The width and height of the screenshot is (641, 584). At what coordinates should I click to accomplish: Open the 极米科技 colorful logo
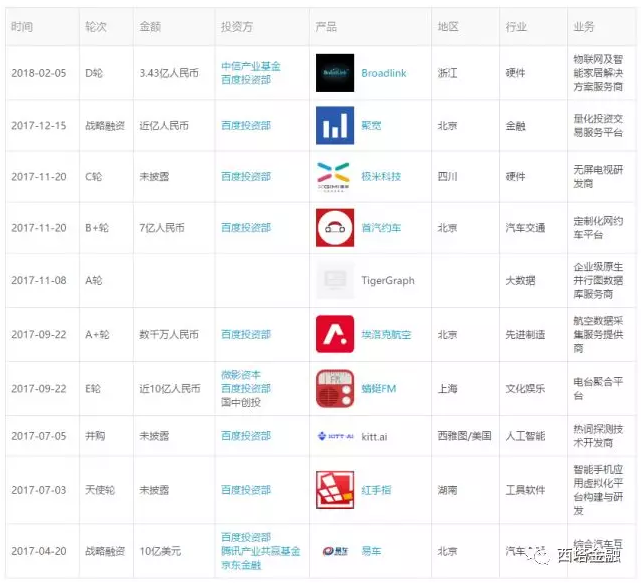(335, 177)
